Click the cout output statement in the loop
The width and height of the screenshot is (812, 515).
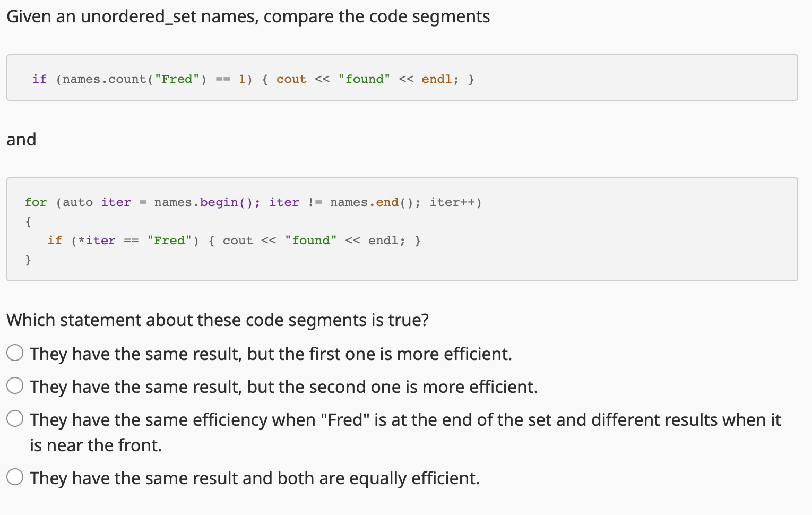pos(238,240)
